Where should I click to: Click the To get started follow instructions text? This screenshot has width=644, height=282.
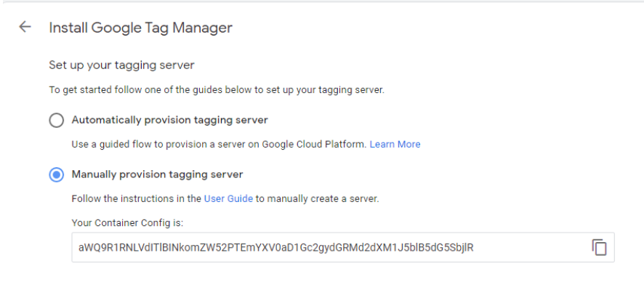tap(217, 90)
